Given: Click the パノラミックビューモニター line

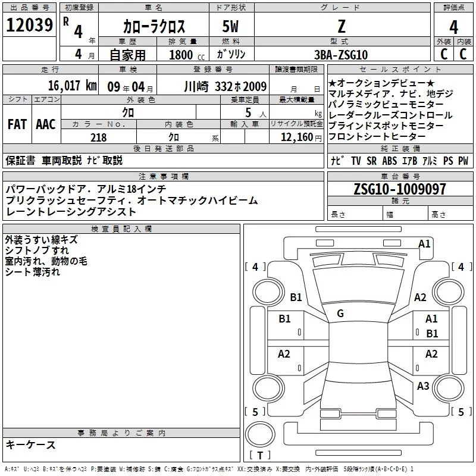Looking at the screenshot, I should pos(386,105).
